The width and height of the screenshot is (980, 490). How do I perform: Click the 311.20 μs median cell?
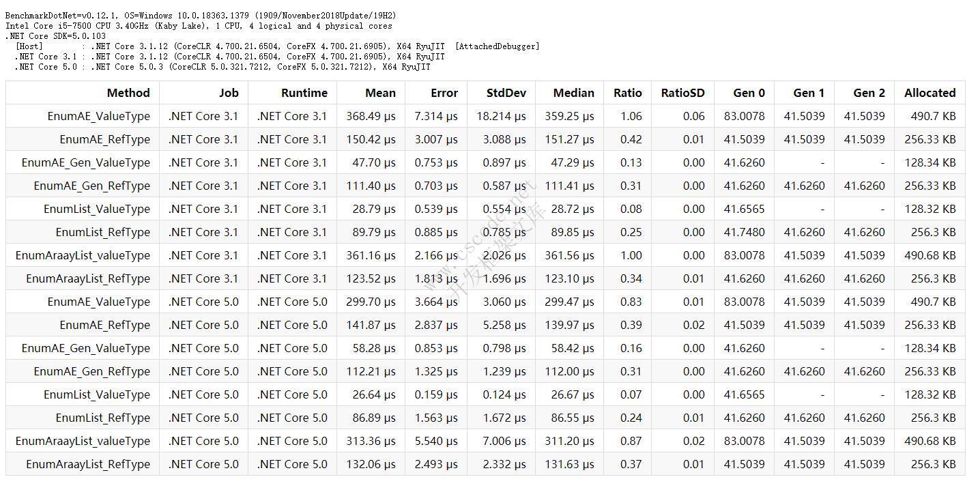point(569,441)
